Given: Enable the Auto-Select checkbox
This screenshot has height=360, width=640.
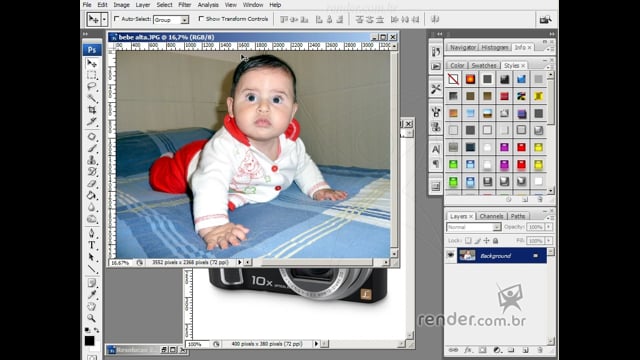Looking at the screenshot, I should [x=117, y=19].
